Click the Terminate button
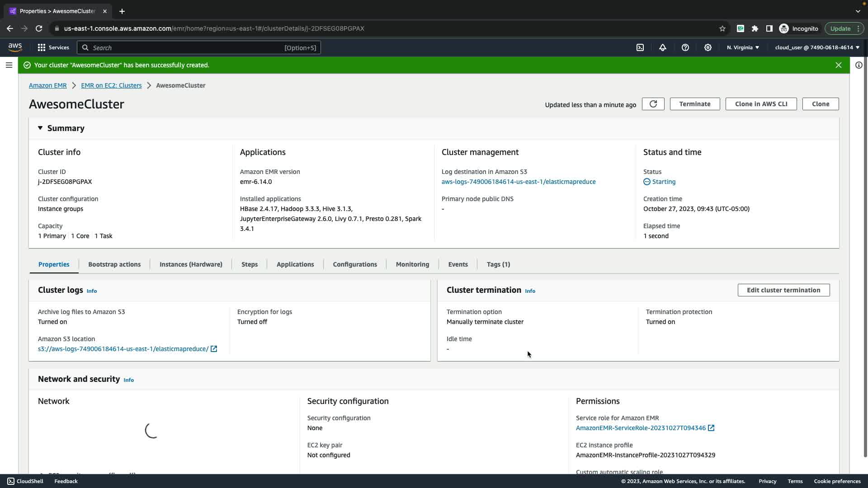The image size is (868, 488). 694,104
